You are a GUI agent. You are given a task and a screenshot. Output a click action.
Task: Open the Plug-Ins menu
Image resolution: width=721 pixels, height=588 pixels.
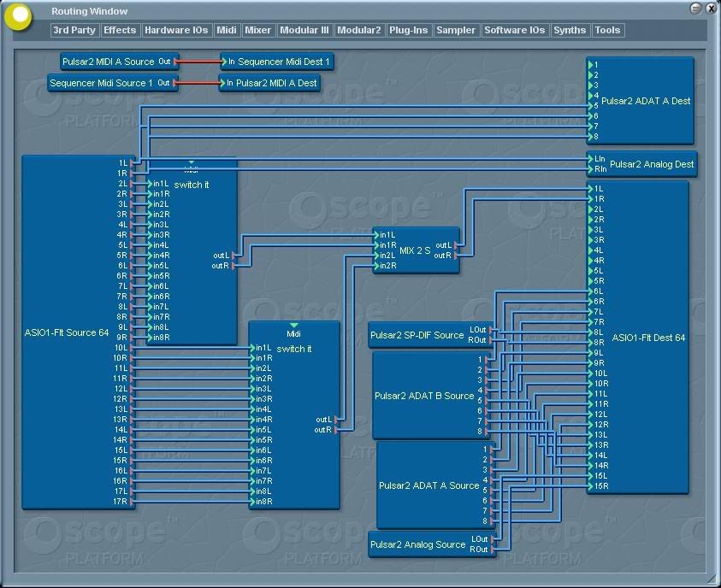tap(408, 30)
